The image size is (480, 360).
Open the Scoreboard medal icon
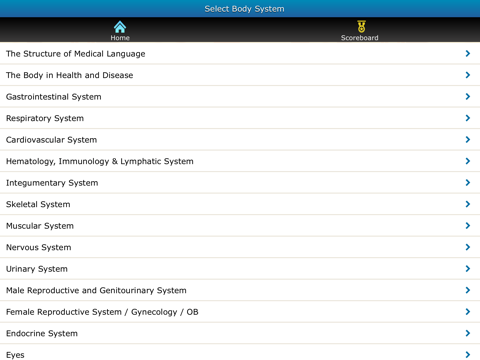(361, 26)
